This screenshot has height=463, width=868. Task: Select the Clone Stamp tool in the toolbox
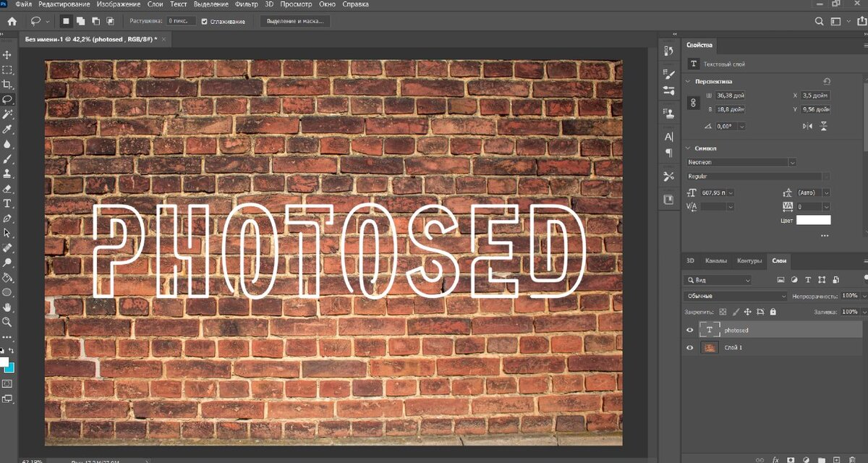point(7,174)
